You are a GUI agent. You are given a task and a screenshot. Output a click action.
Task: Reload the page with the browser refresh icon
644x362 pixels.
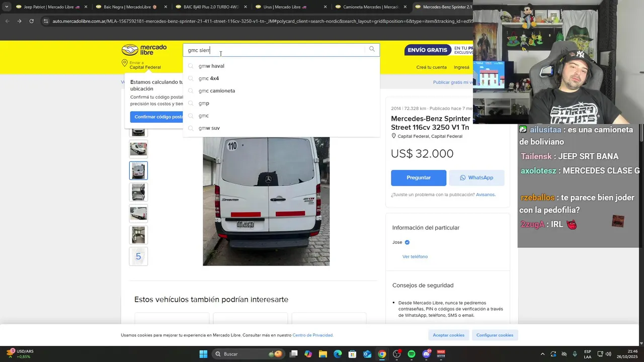click(x=31, y=21)
